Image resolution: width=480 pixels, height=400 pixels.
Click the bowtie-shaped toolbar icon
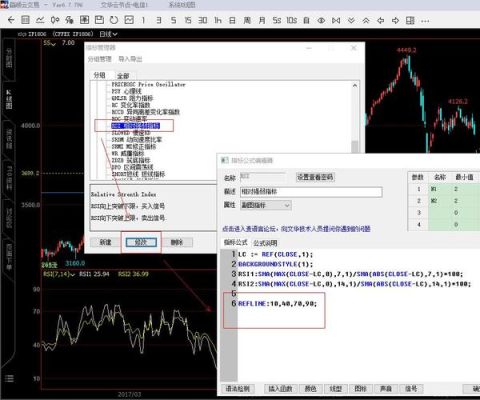pos(336,20)
